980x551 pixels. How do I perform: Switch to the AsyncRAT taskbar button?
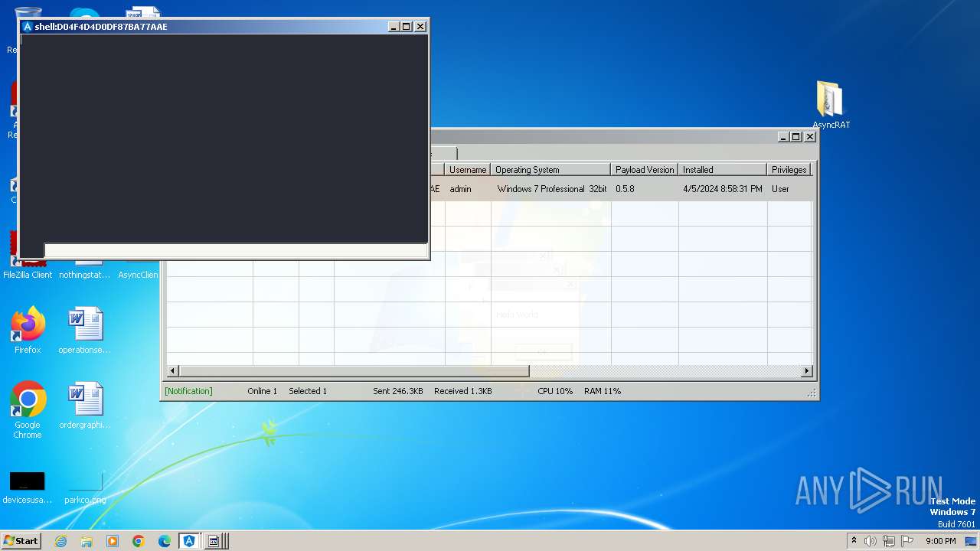pyautogui.click(x=189, y=541)
